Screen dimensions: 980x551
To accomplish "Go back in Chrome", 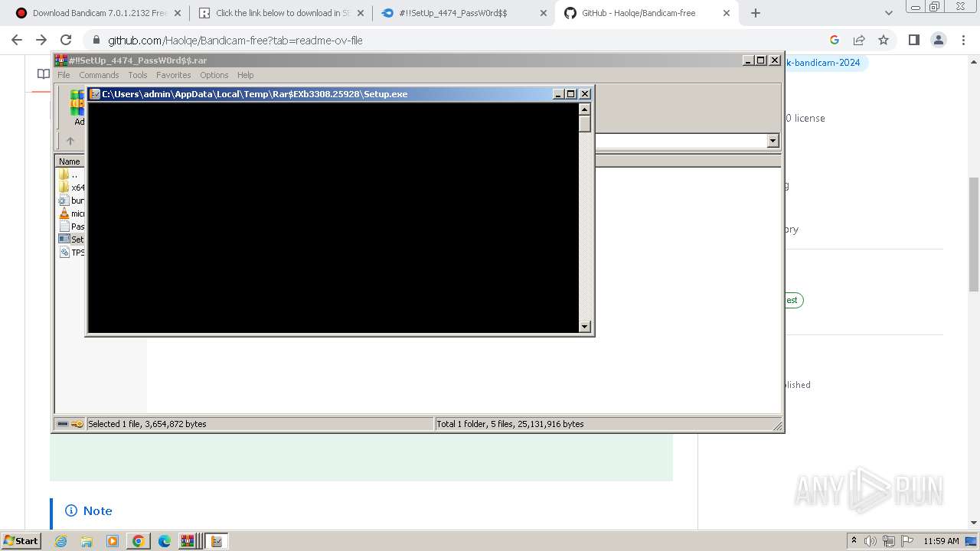I will (x=17, y=40).
